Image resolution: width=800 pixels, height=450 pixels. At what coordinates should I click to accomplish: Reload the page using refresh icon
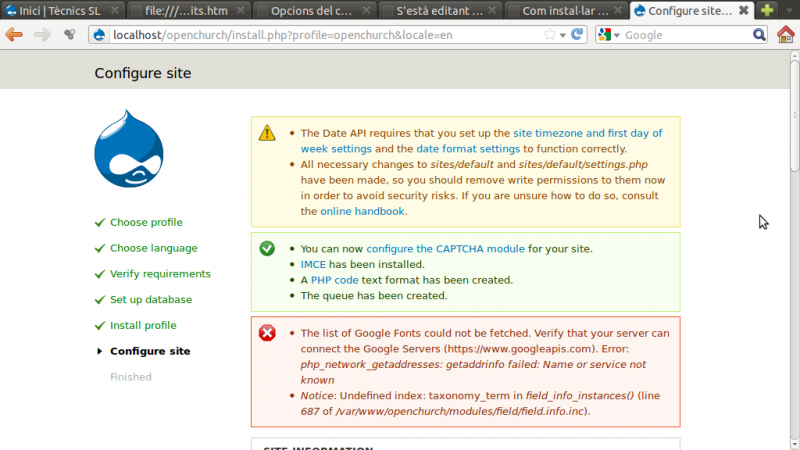(x=579, y=34)
